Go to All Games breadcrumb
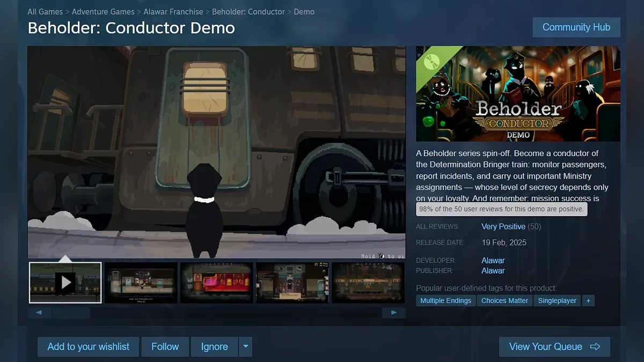Screen dimensions: 644x362 (x=45, y=11)
